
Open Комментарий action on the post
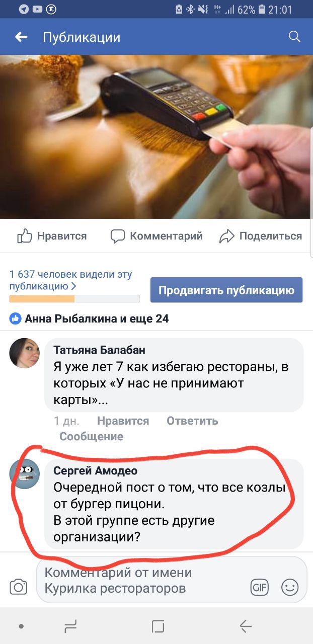click(156, 236)
